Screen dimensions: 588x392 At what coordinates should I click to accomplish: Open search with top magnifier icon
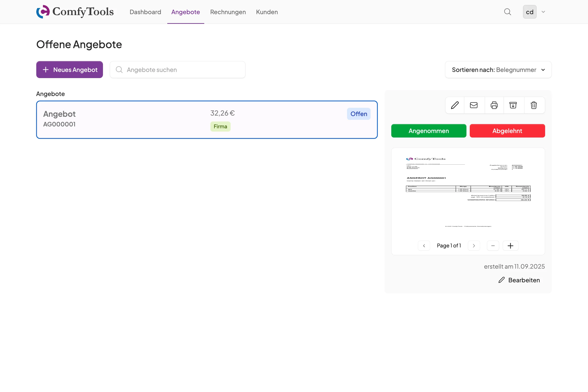(x=507, y=12)
